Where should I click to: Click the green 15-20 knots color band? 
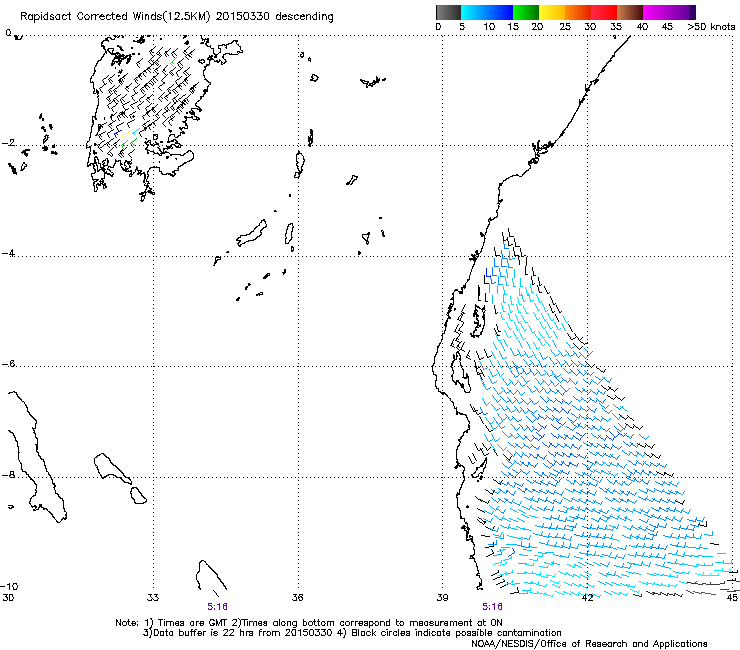[x=526, y=12]
